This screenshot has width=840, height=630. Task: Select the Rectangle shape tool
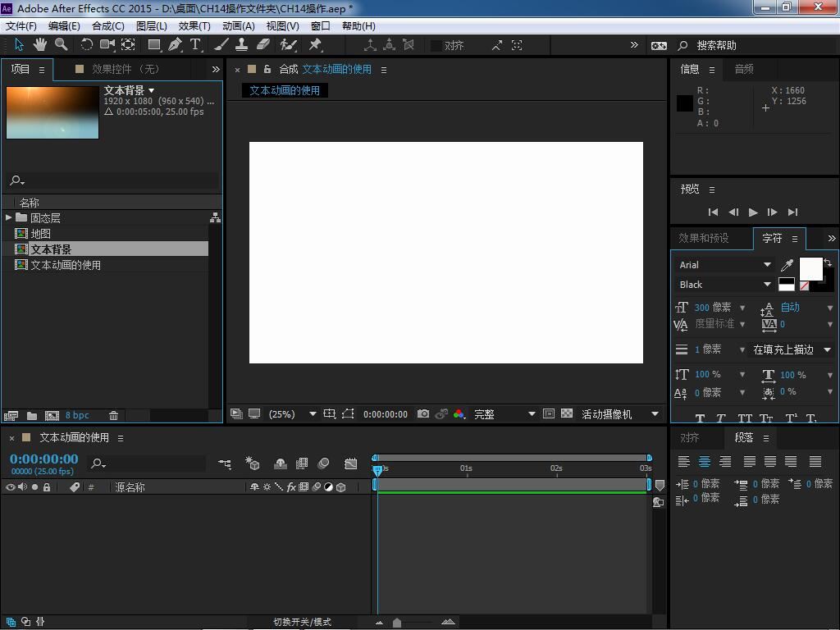[x=154, y=45]
